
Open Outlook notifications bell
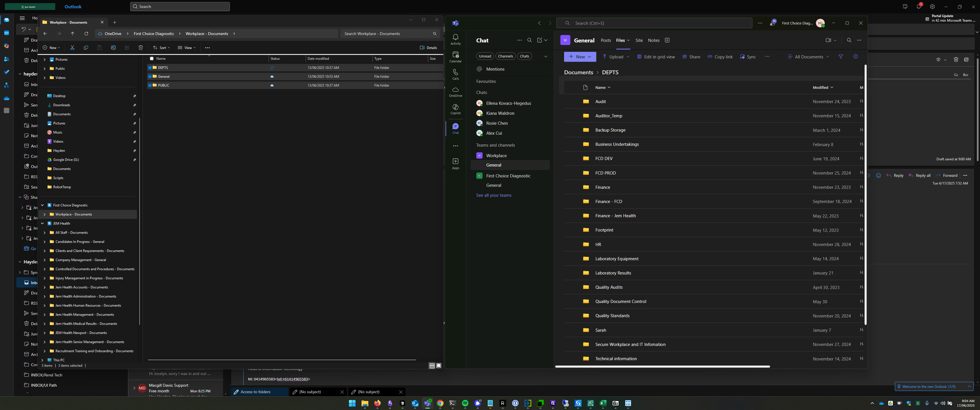(918, 7)
